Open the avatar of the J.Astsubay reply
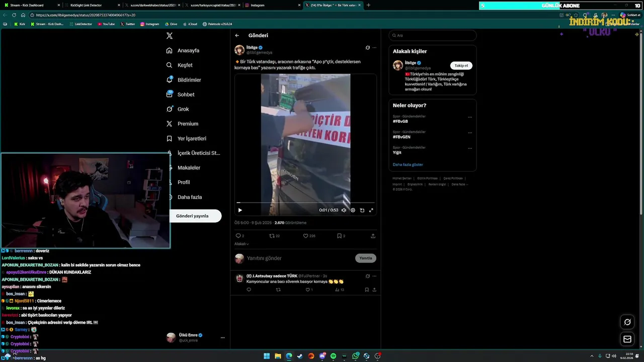Viewport: 644px width, 362px height. tap(239, 278)
